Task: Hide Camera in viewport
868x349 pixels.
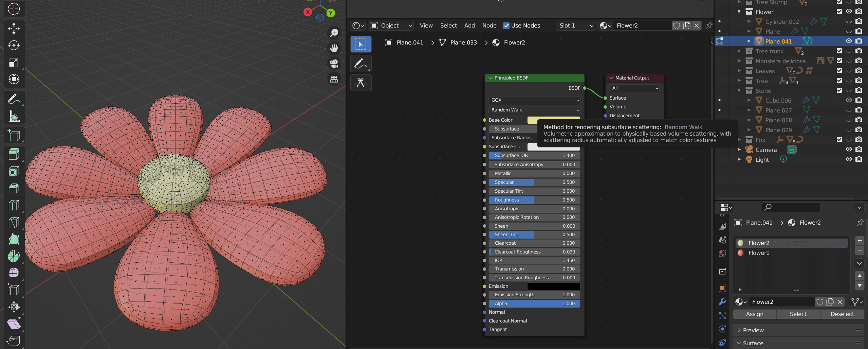Action: (x=849, y=150)
